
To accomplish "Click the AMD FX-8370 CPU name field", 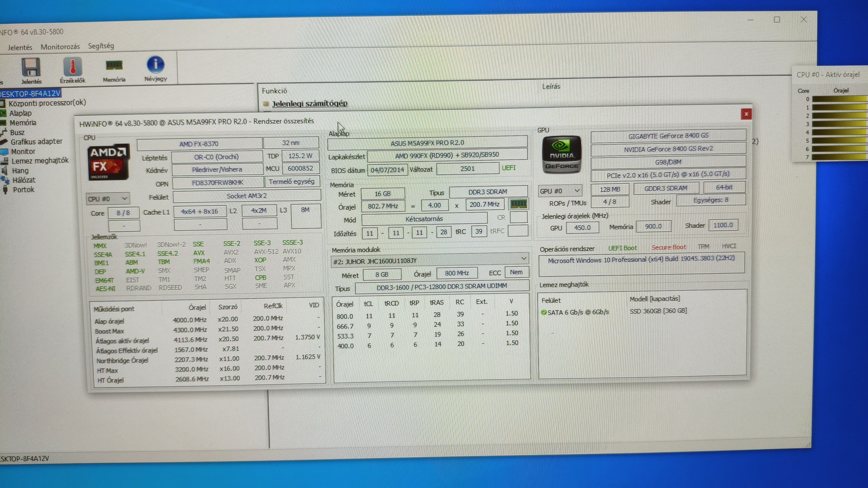I will coord(199,144).
